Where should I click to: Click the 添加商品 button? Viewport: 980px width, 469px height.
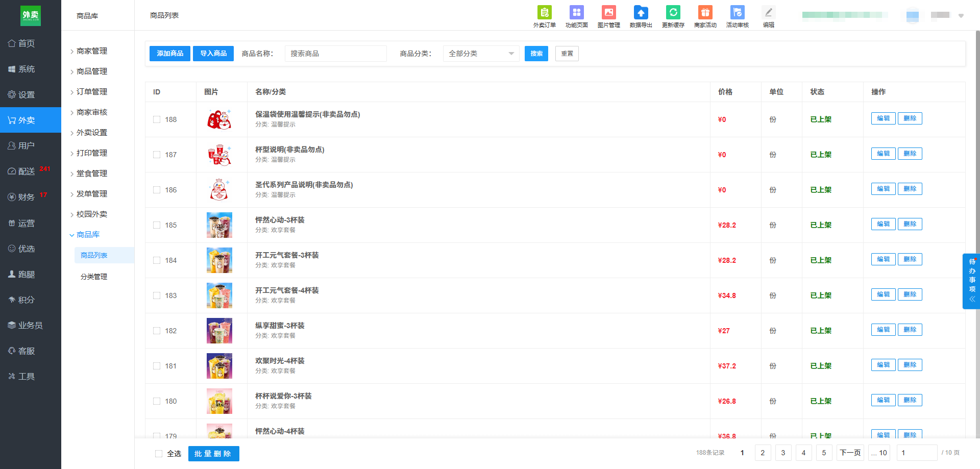[x=170, y=54]
